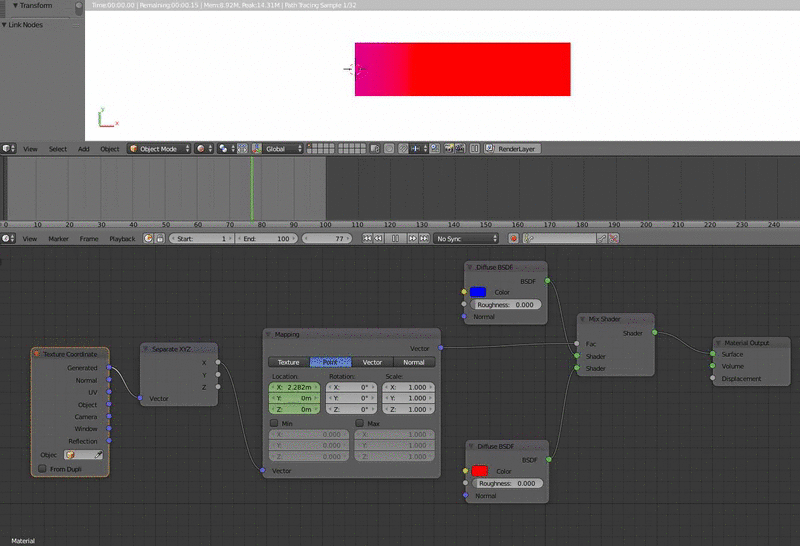Open the timeline editor type selector
Image resolution: width=800 pixels, height=546 pixels.
tap(8, 238)
